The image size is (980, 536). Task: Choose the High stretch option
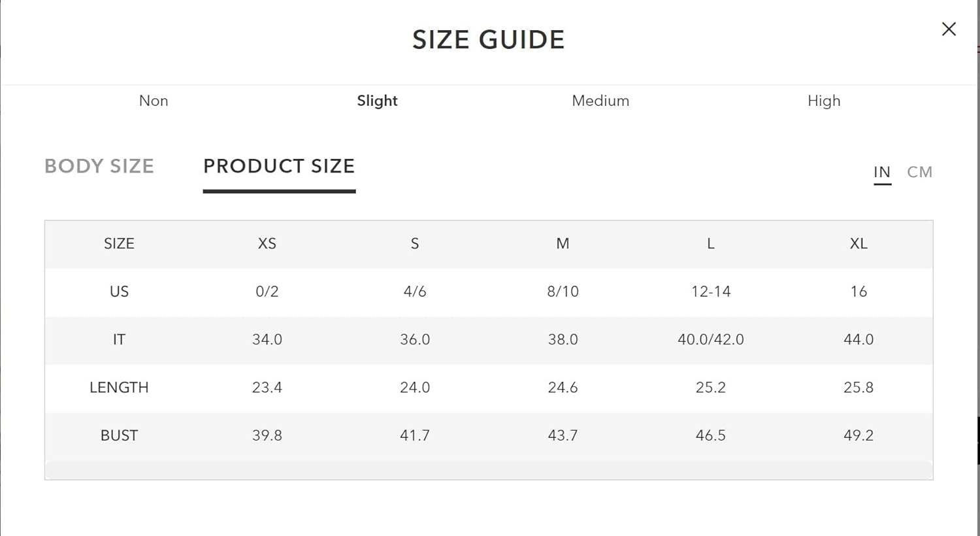coord(824,101)
